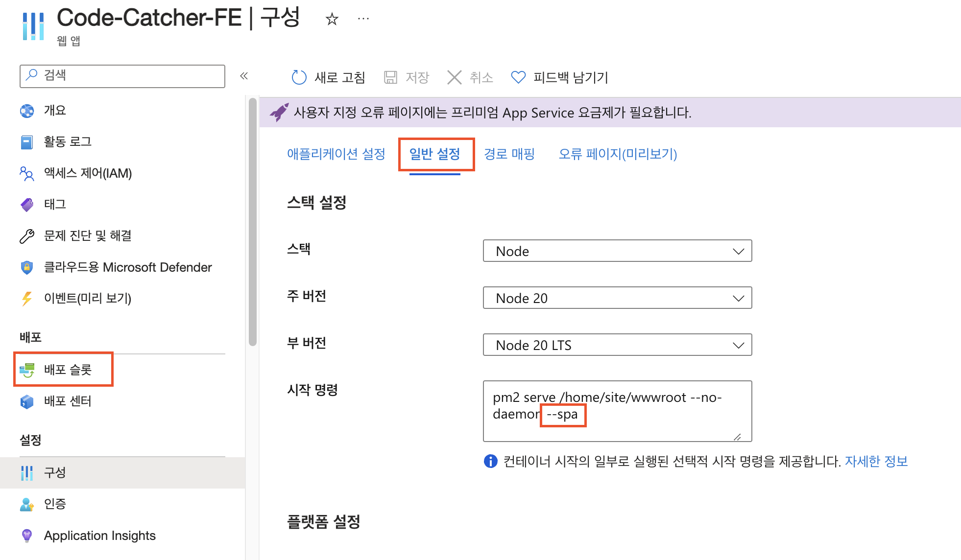Click the 인증 user icon
This screenshot has height=560, width=961.
point(27,504)
